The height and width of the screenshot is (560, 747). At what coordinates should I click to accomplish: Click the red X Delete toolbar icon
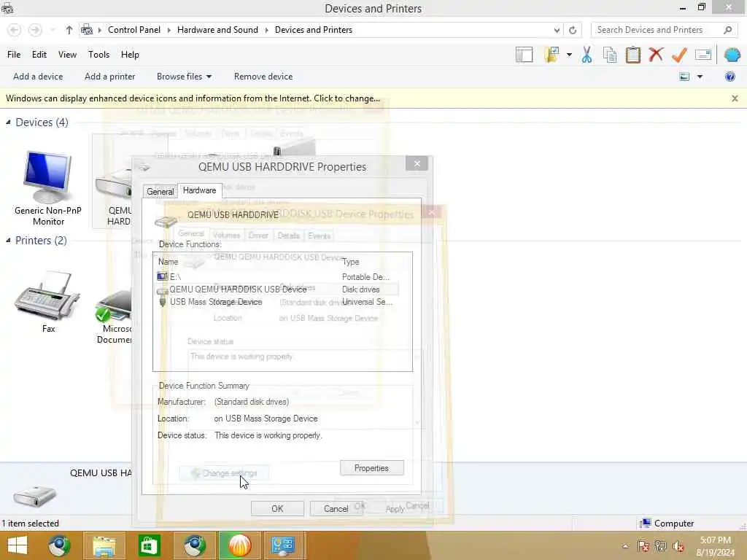656,54
